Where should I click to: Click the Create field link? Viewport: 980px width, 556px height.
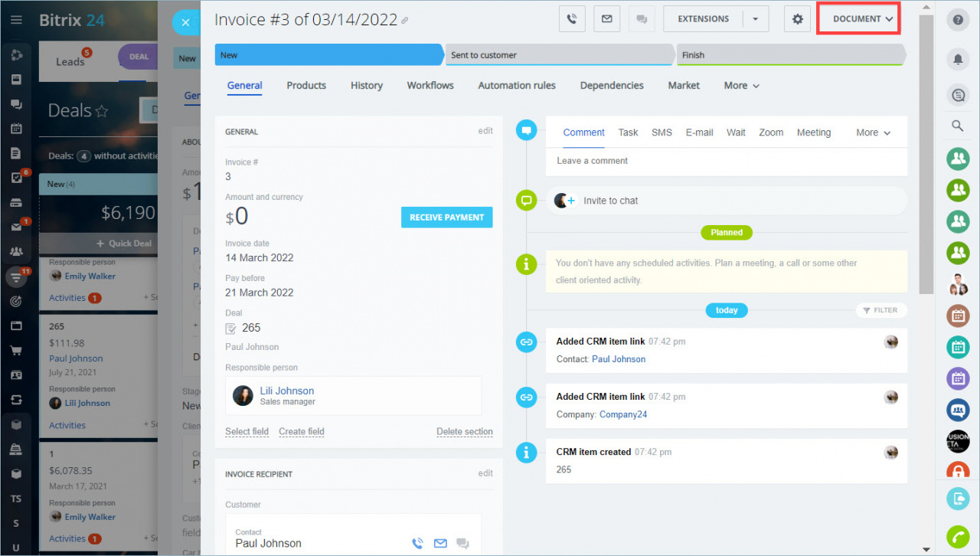(x=302, y=432)
